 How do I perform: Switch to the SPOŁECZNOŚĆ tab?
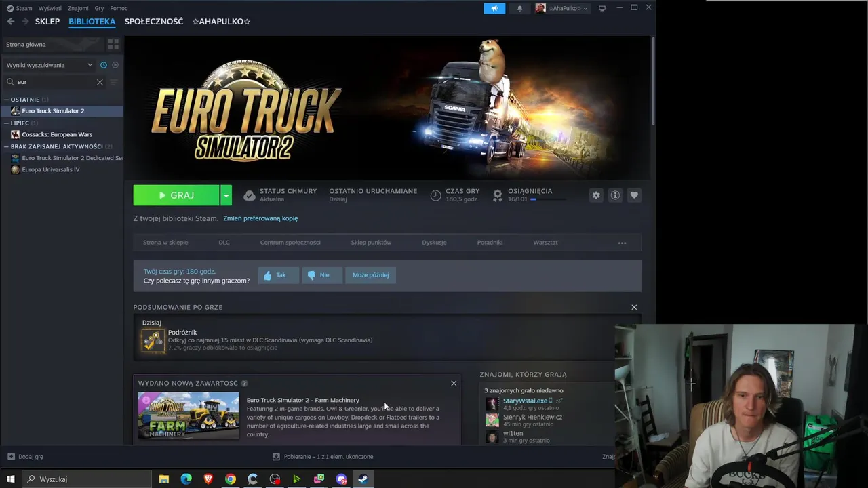154,22
